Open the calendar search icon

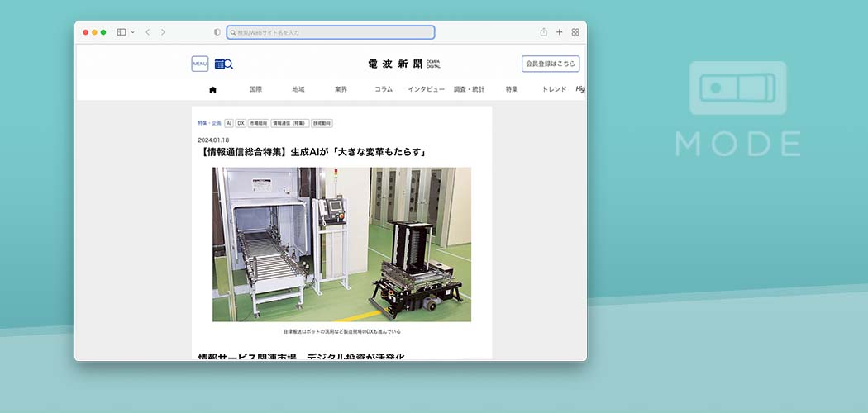point(223,64)
